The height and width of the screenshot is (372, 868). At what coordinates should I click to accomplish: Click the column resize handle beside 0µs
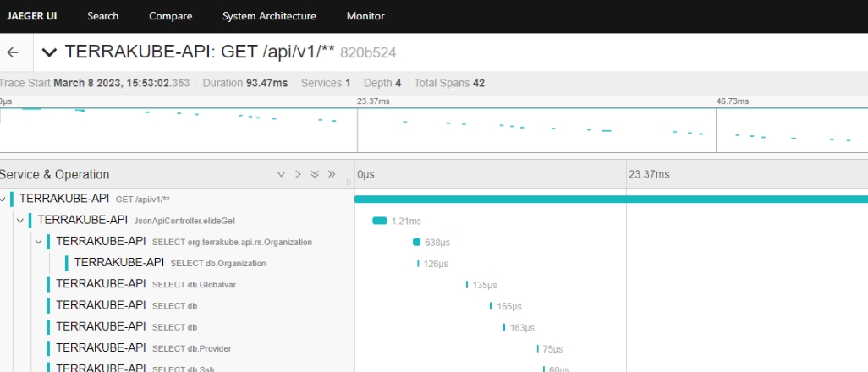click(349, 181)
